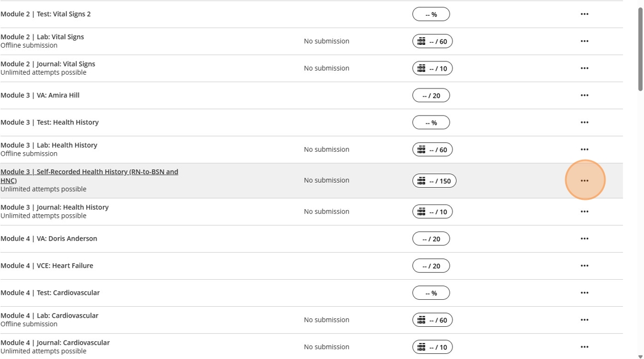Open Module 4 VA: Doris Anderson item
The height and width of the screenshot is (359, 644).
[x=49, y=238]
